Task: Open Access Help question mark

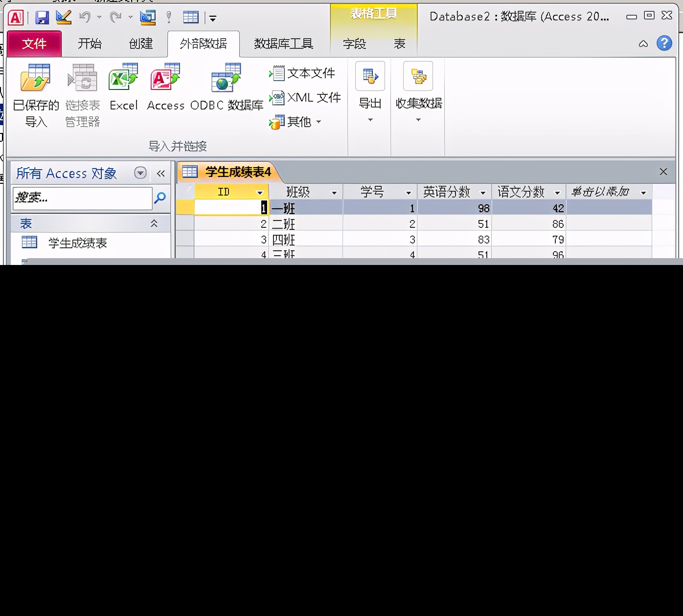Action: tap(664, 43)
